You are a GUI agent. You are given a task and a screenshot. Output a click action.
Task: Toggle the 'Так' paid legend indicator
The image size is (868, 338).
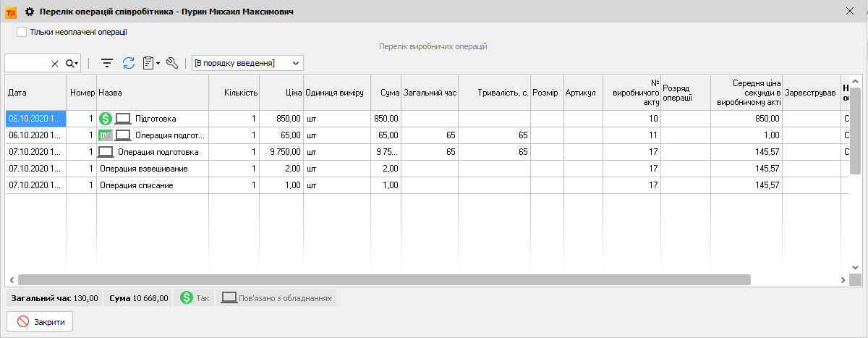coord(195,298)
